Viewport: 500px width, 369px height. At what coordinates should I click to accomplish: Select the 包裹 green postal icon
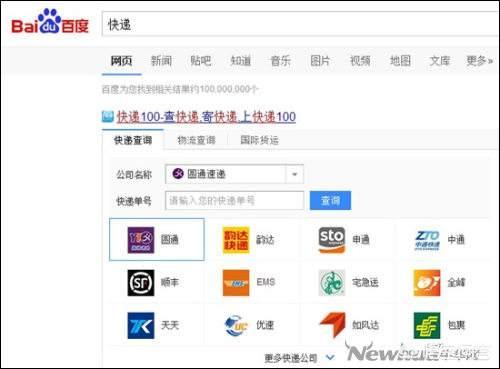pos(427,325)
